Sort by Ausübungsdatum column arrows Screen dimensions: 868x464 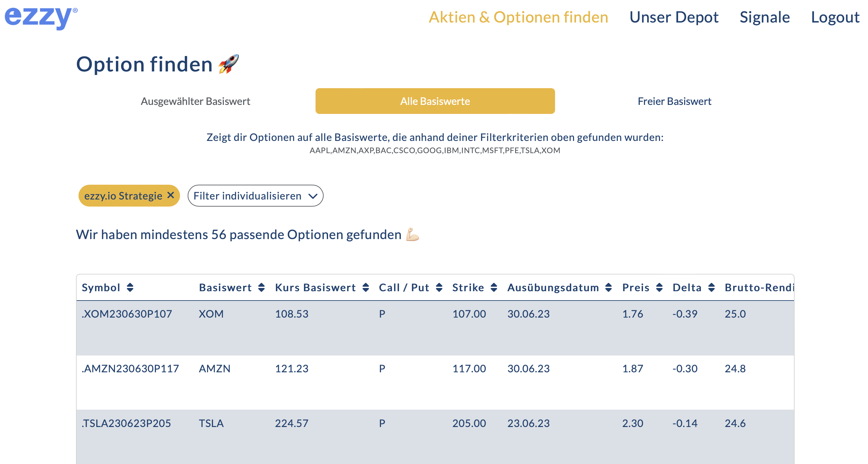pyautogui.click(x=608, y=287)
